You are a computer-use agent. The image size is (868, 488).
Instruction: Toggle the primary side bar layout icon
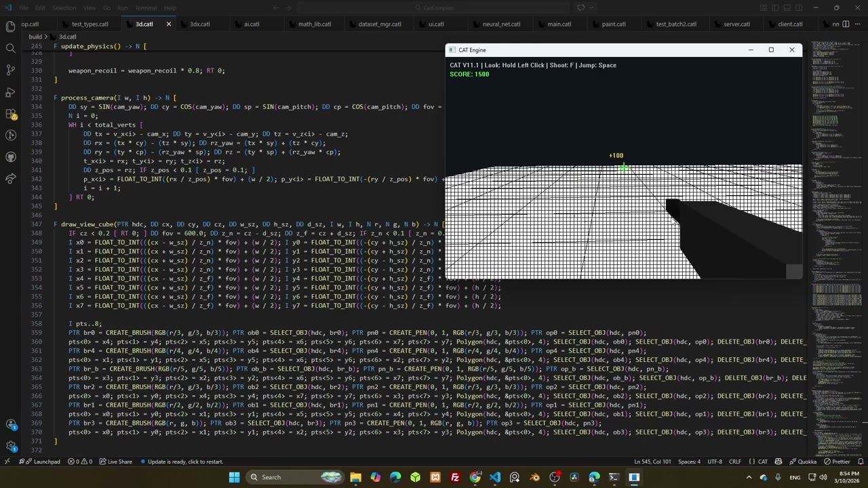click(775, 7)
